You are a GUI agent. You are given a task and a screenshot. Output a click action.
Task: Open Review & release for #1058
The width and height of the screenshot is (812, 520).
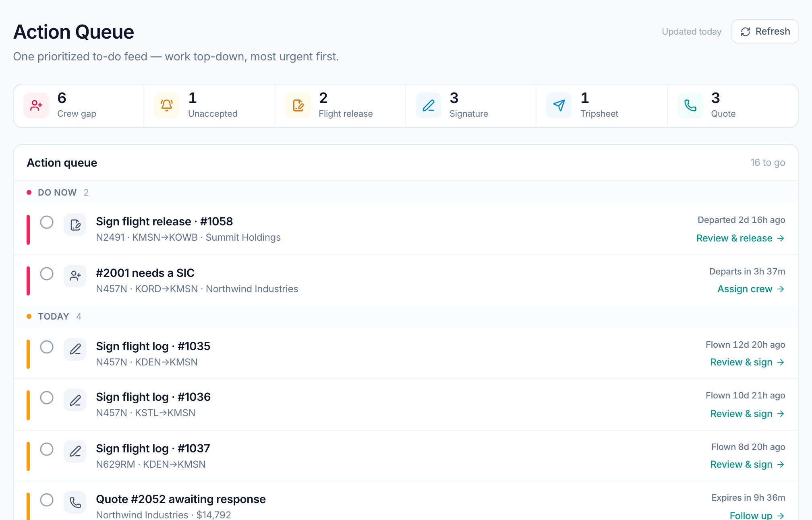point(741,238)
